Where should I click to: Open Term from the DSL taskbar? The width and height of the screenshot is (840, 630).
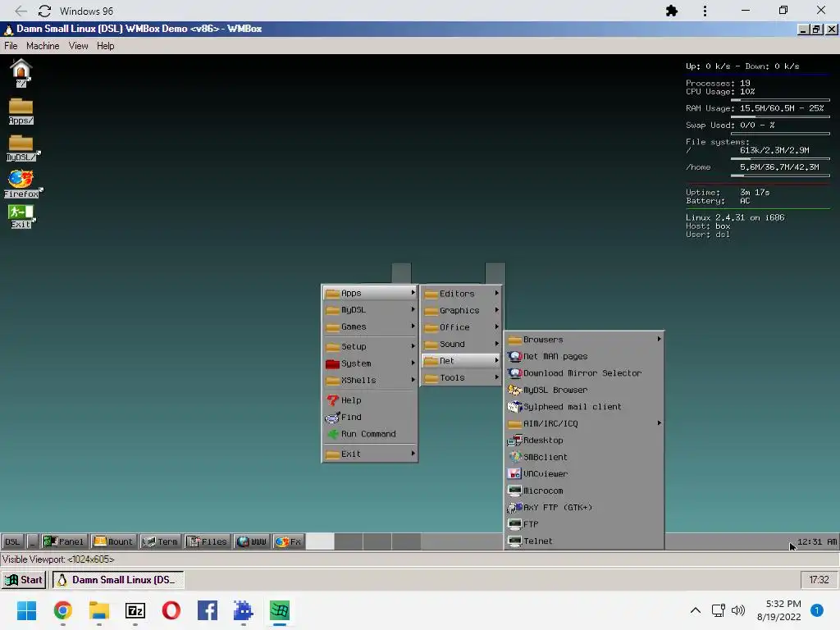point(160,541)
